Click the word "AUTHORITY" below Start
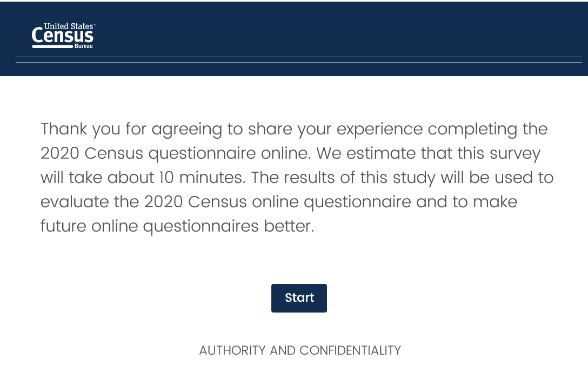 [232, 350]
